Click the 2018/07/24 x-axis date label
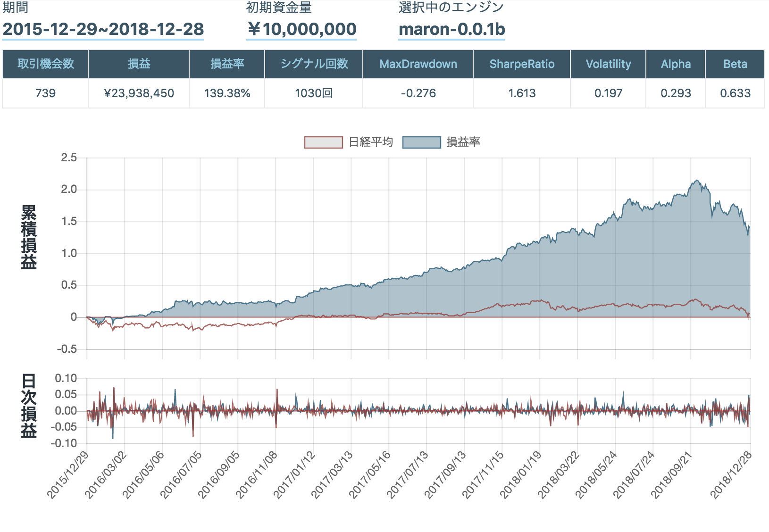 (x=634, y=474)
